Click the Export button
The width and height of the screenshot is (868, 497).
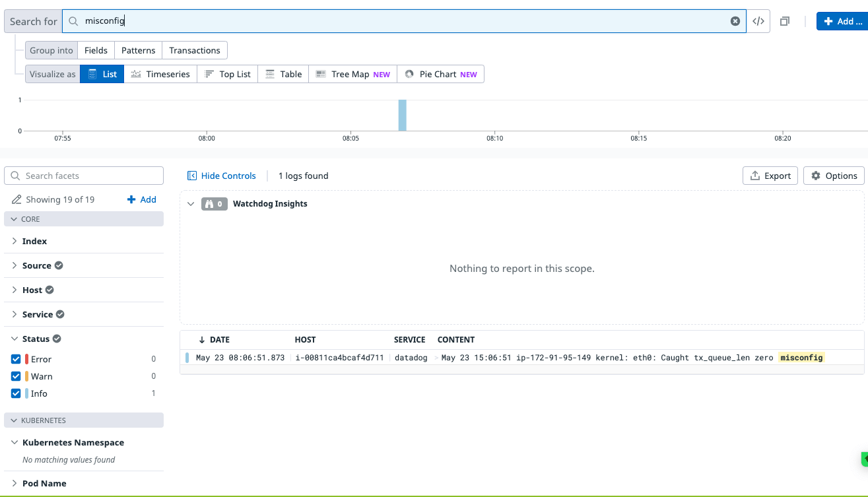tap(770, 176)
